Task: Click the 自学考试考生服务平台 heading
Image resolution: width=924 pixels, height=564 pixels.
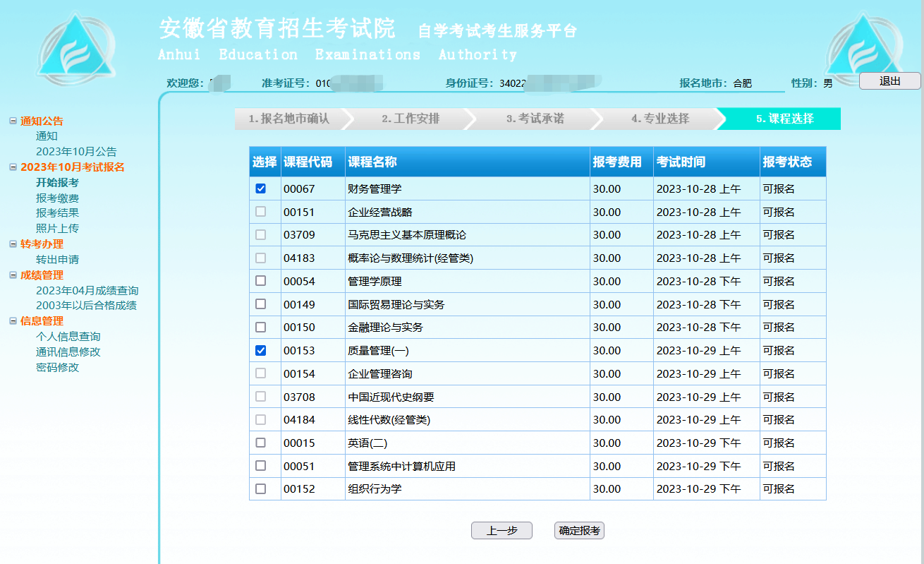Action: click(498, 30)
